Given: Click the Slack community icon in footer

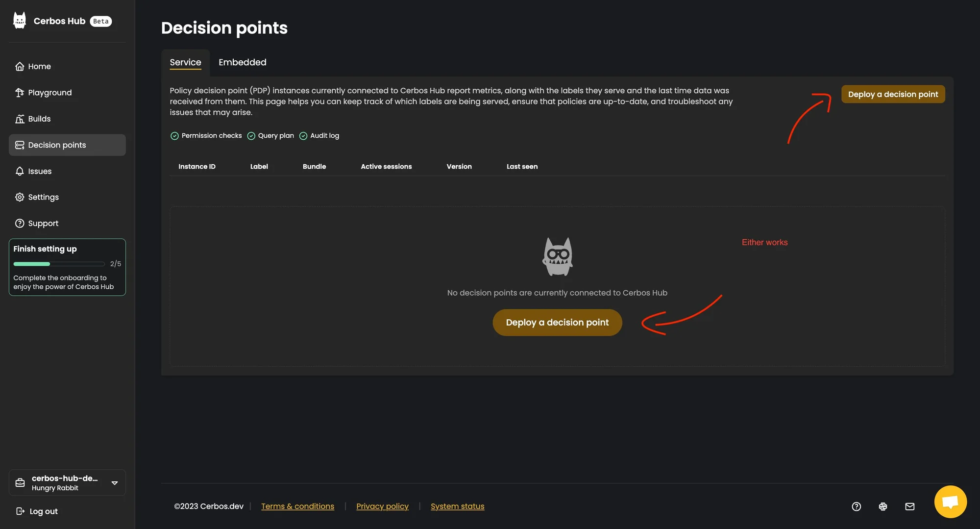Looking at the screenshot, I should (x=883, y=506).
